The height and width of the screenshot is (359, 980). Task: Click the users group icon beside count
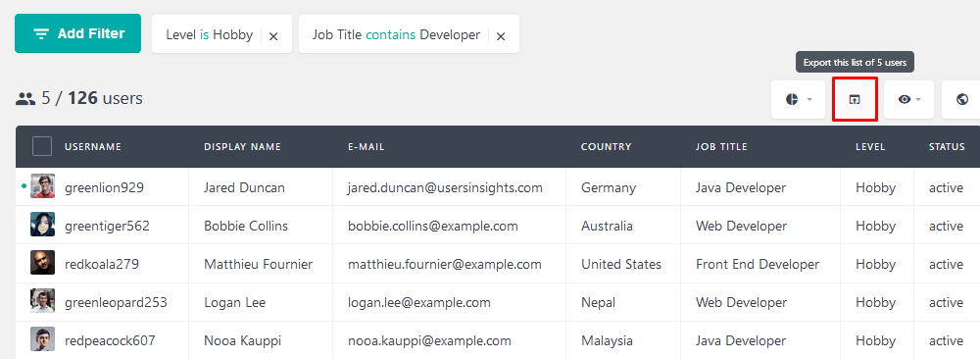[x=25, y=98]
